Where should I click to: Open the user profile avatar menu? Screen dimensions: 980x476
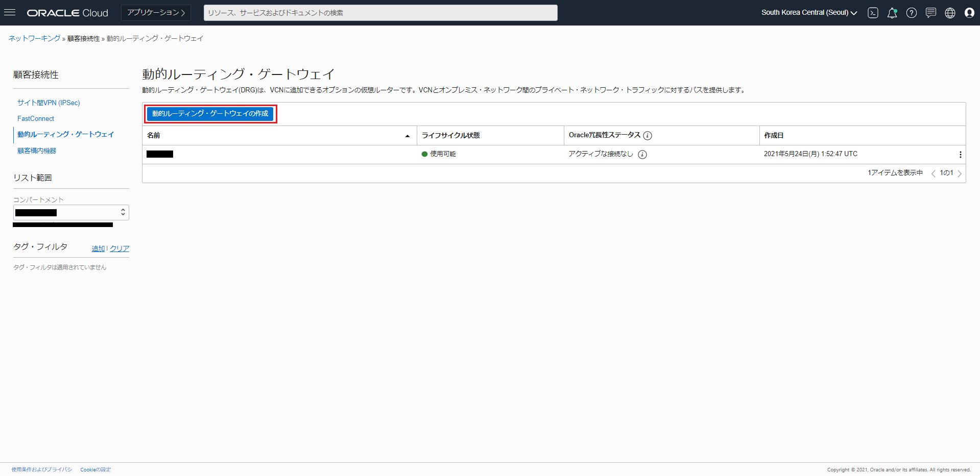969,13
